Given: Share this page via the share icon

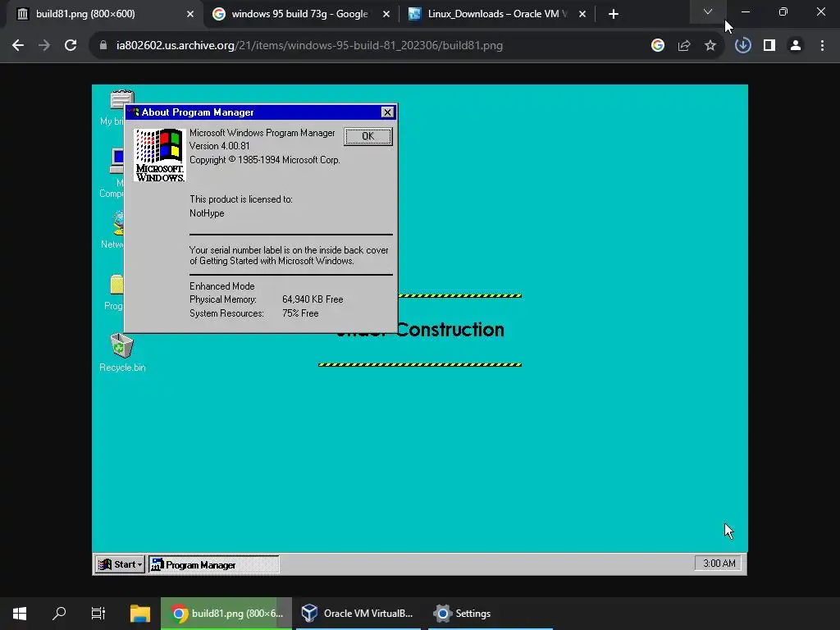Looking at the screenshot, I should (x=684, y=46).
